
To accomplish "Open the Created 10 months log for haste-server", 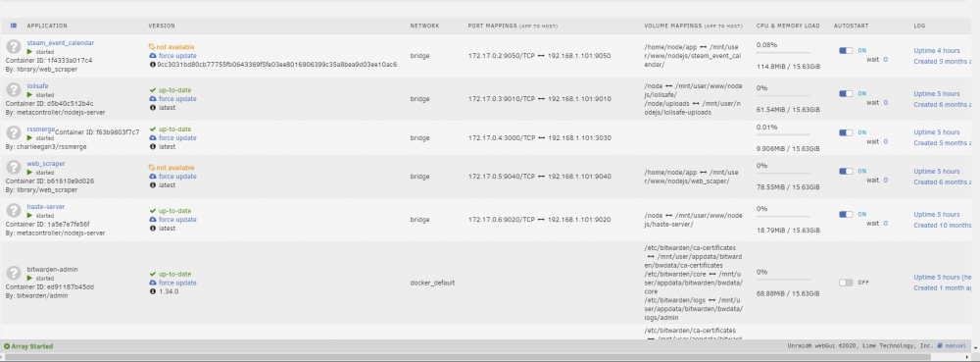I will tap(943, 225).
